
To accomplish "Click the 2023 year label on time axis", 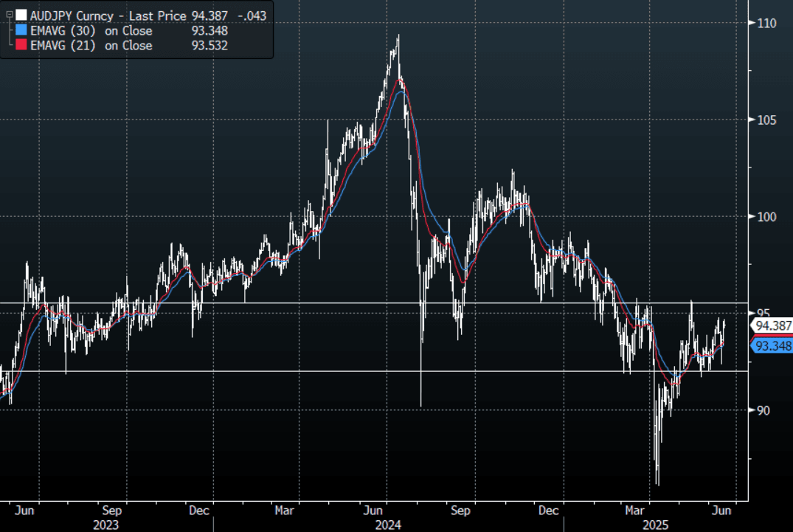I will tap(105, 525).
